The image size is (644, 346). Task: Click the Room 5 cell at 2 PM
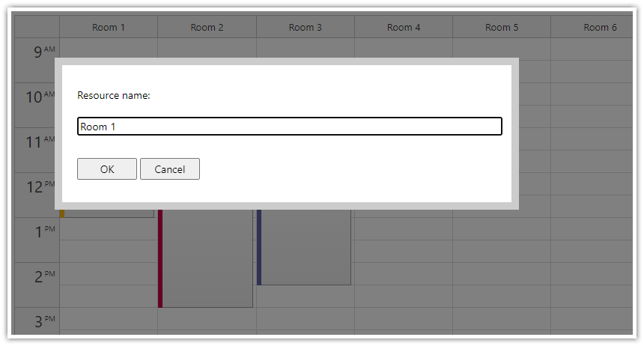point(502,273)
